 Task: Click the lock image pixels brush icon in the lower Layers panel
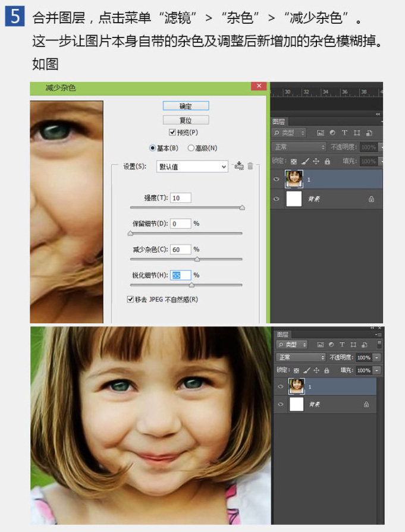[x=306, y=370]
